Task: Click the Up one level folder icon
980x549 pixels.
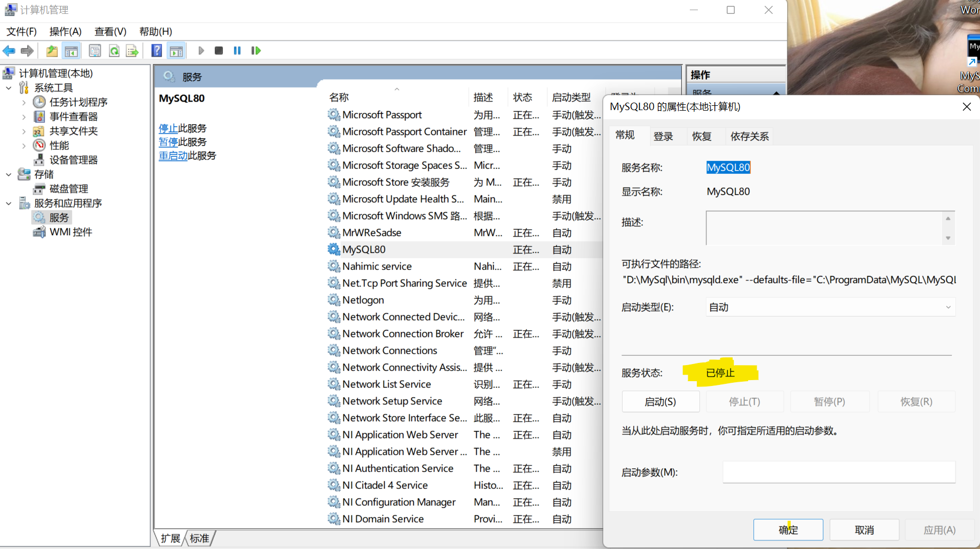Action: [x=52, y=51]
